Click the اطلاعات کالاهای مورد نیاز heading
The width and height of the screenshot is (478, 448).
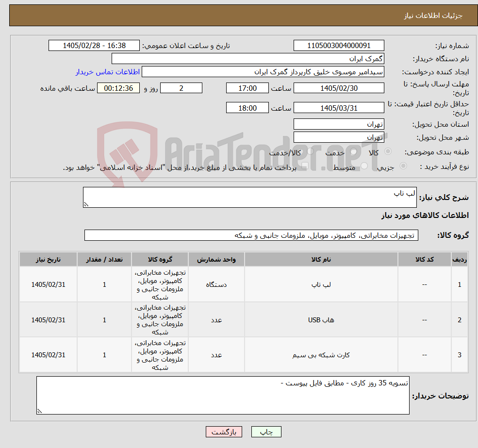tap(425, 216)
